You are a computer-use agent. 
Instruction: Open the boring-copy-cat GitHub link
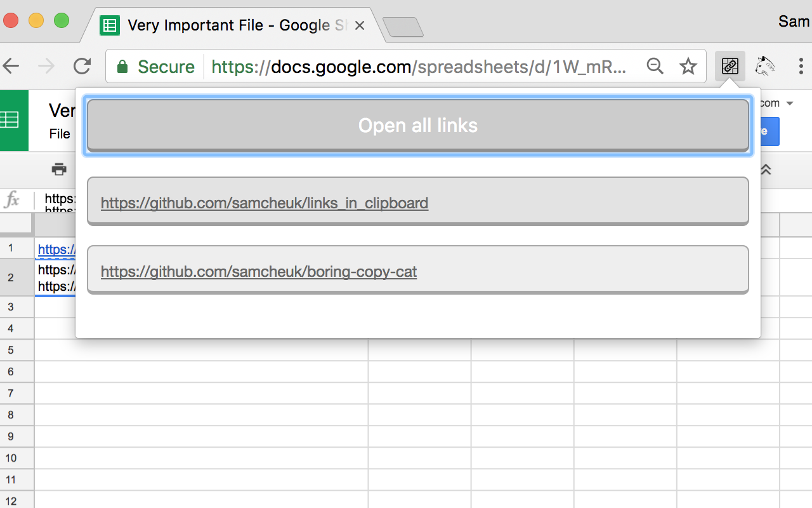[x=259, y=272]
